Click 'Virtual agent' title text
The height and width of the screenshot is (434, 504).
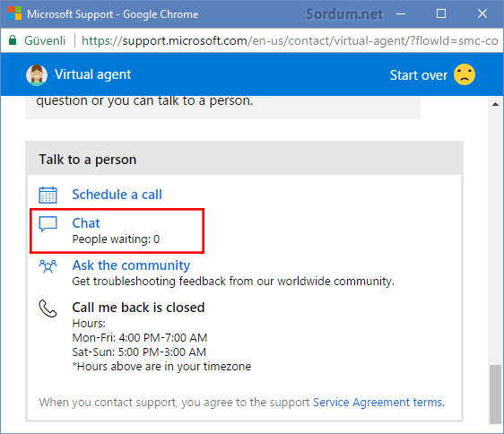[x=93, y=74]
